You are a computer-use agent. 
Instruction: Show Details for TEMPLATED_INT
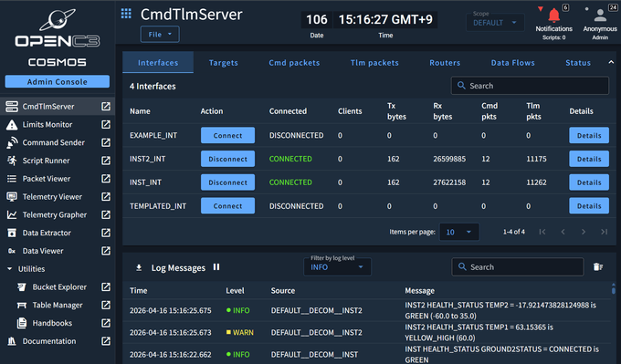(x=589, y=206)
